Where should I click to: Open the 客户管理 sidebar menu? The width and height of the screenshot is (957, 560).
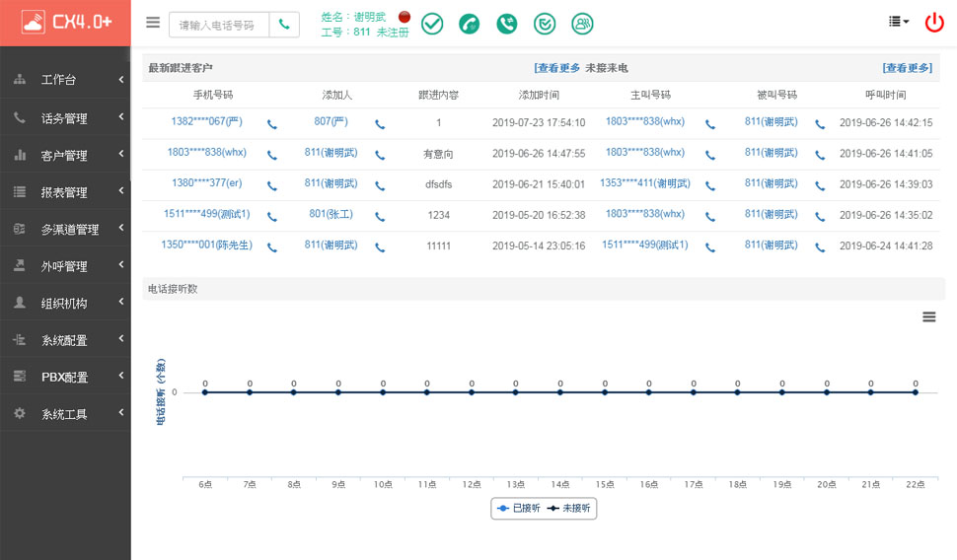pos(65,155)
